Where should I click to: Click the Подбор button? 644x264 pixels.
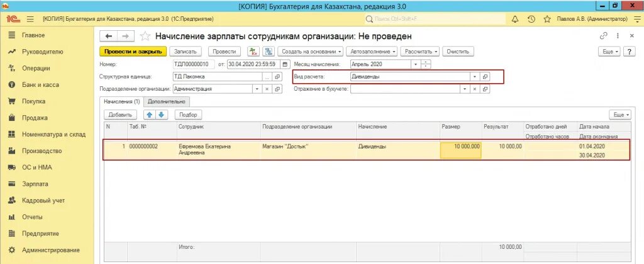click(x=189, y=115)
